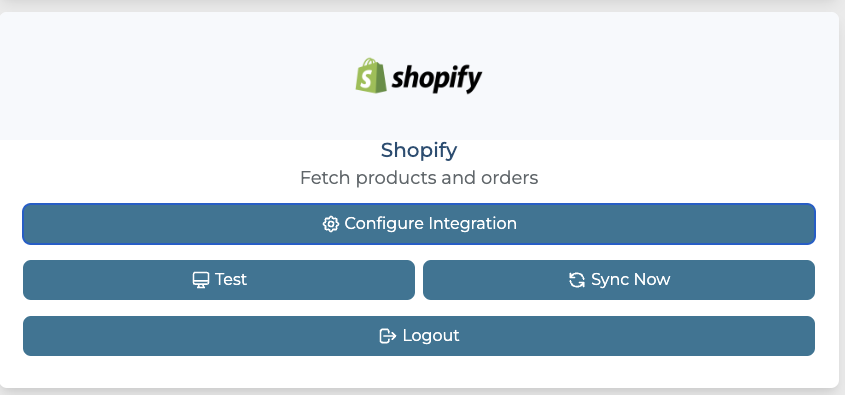
Task: Log out of the Shopify integration
Action: (x=419, y=336)
